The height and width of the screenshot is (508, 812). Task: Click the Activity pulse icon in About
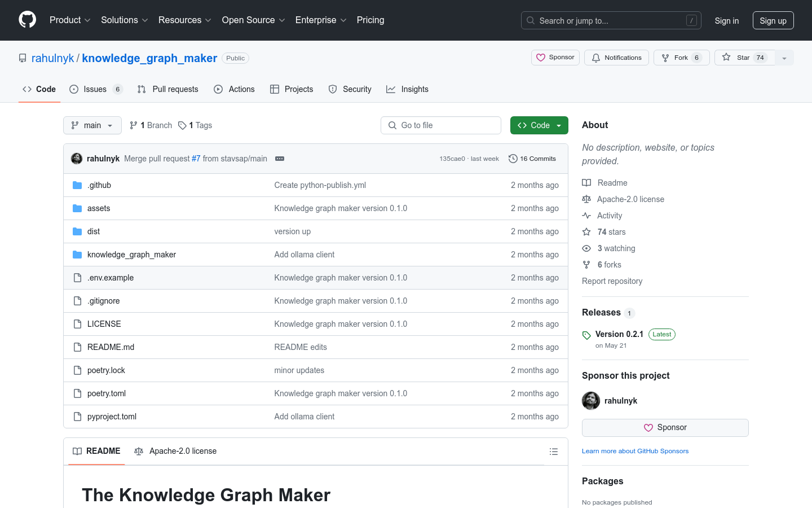[586, 215]
